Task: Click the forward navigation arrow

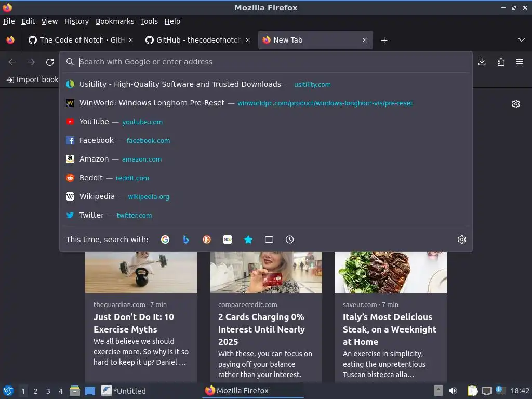Action: (x=31, y=62)
